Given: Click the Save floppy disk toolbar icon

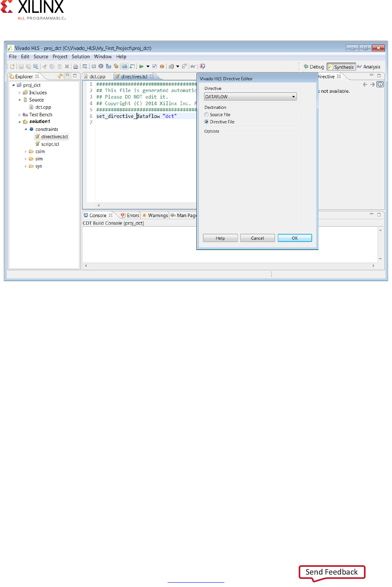Looking at the screenshot, I should tap(21, 66).
